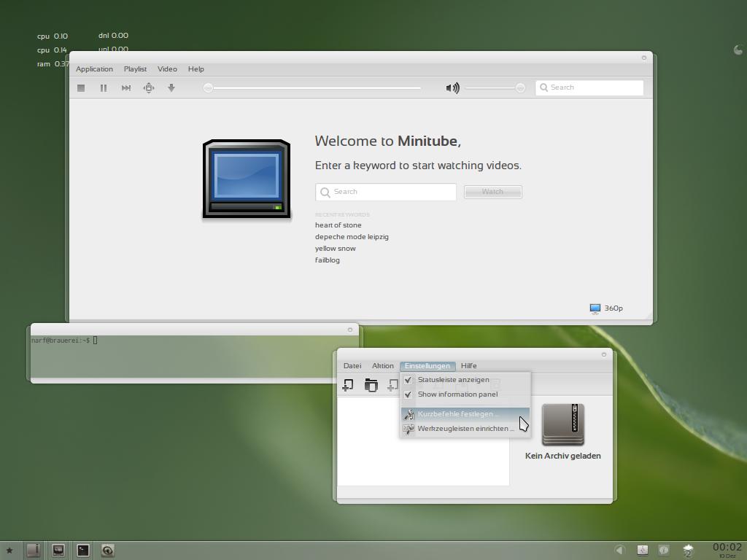Select recent keyword 'yellow snow'

coord(336,249)
